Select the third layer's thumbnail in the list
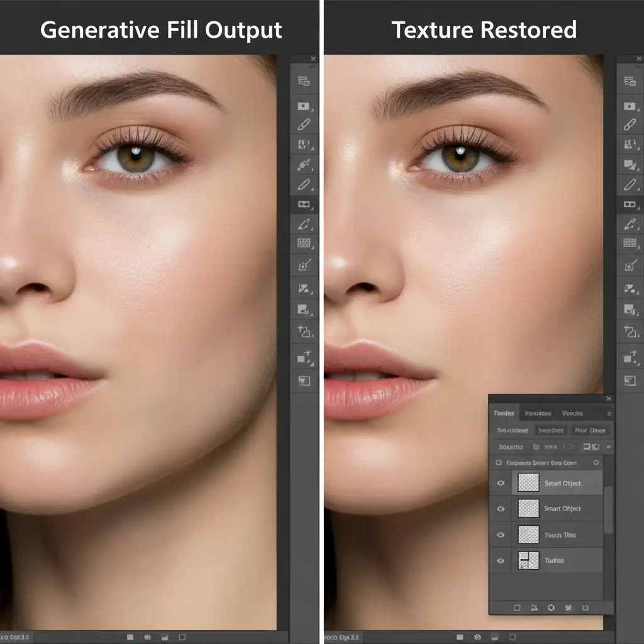 [x=528, y=535]
